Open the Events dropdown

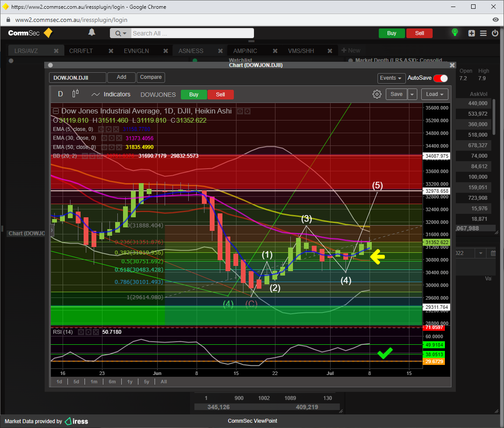click(391, 78)
